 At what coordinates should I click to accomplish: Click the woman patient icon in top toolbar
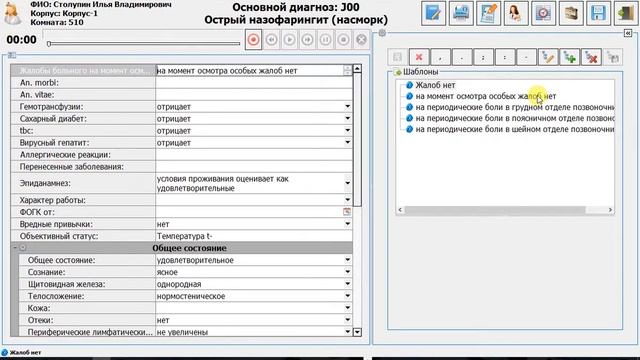(x=516, y=13)
